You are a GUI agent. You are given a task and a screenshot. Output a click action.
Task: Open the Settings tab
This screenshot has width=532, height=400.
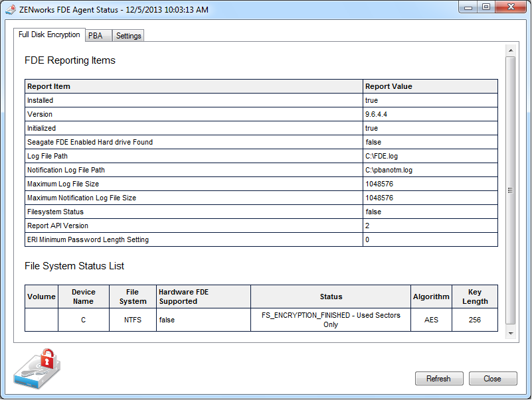128,36
